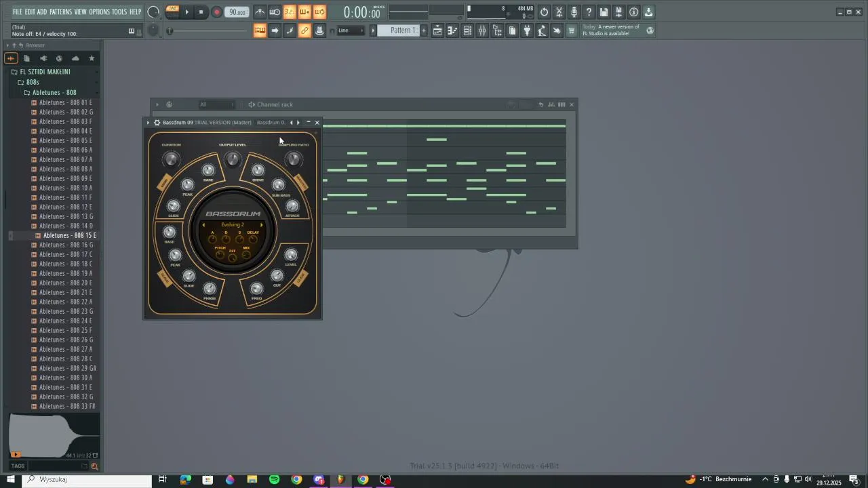Click the save project disk icon

coord(604,12)
